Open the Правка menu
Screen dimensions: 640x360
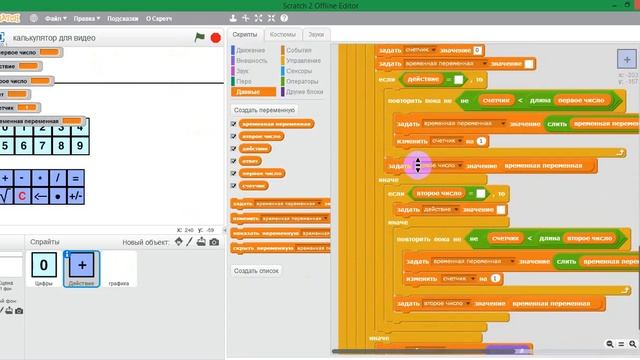tap(87, 18)
